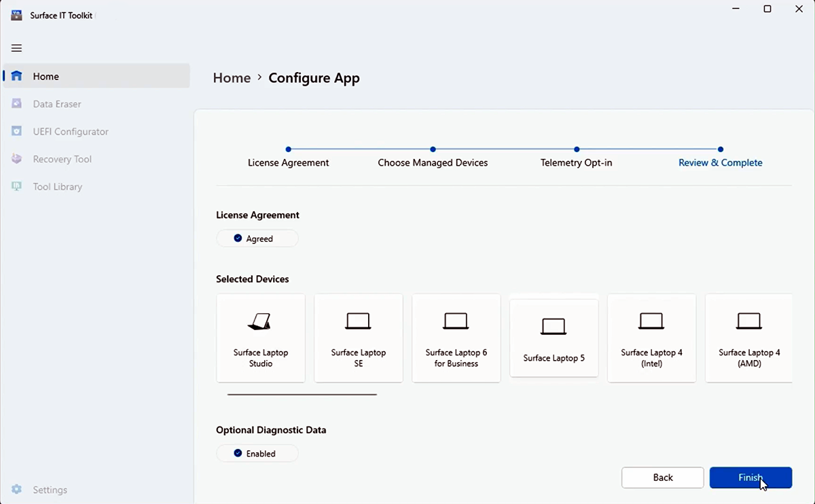Screen dimensions: 815x504
Task: Open the Choose Managed Devices step dot
Action: (x=433, y=149)
